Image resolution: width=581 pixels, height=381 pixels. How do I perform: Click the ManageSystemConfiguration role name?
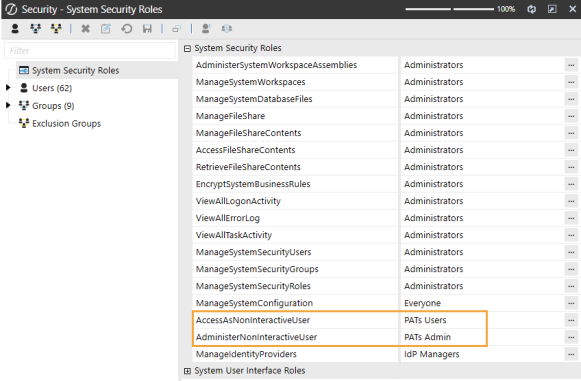tap(254, 303)
